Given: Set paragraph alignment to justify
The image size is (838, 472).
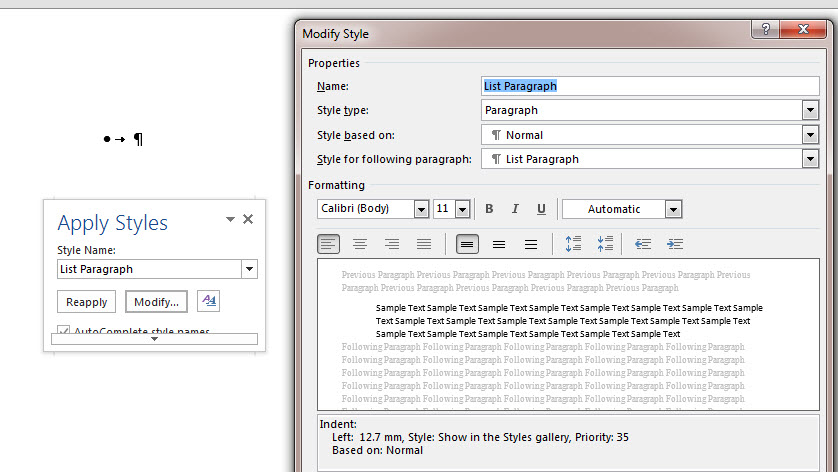Looking at the screenshot, I should [424, 244].
